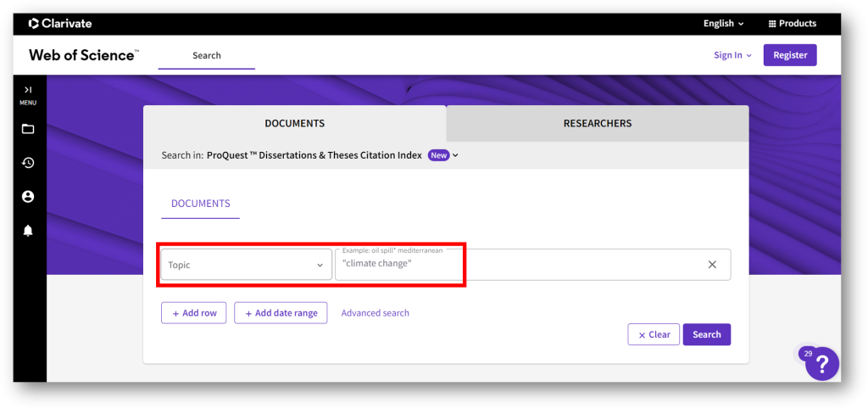Expand the side MENU panel
Viewport: 868px width, 409px height.
pyautogui.click(x=28, y=94)
